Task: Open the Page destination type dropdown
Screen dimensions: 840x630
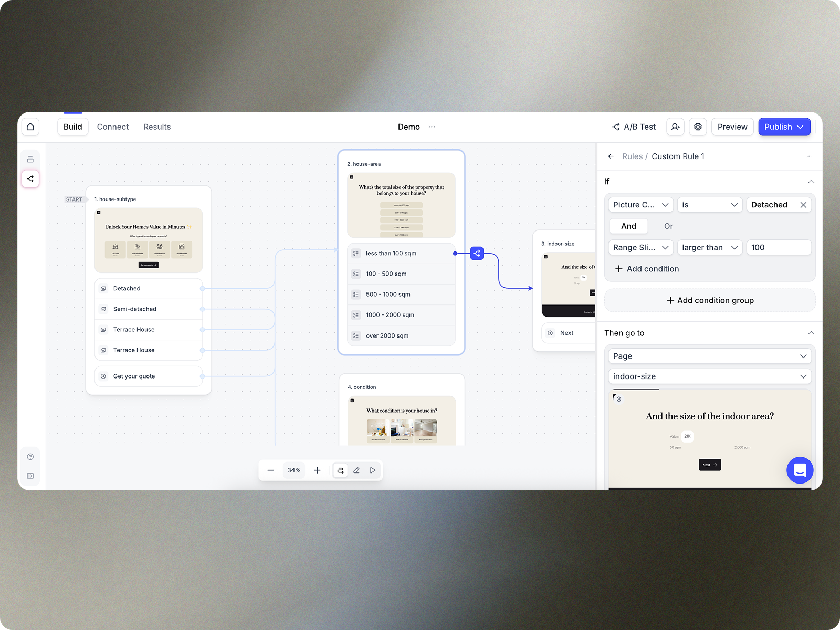Action: coord(710,356)
